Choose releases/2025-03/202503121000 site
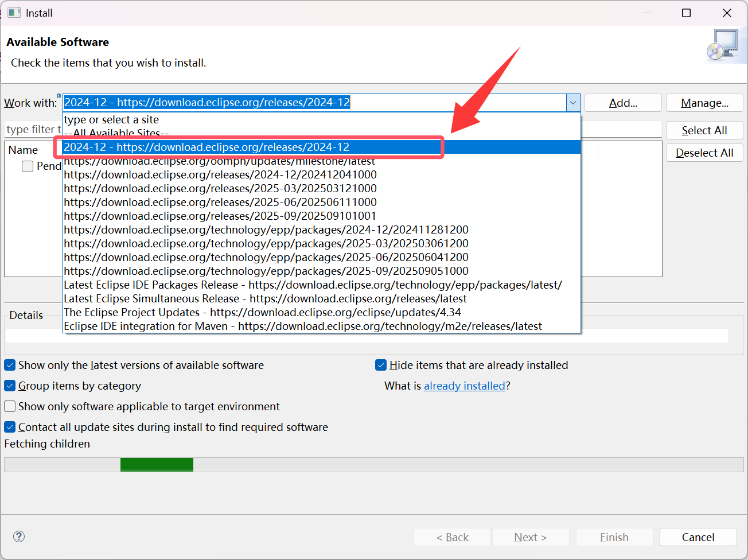 tap(321, 188)
